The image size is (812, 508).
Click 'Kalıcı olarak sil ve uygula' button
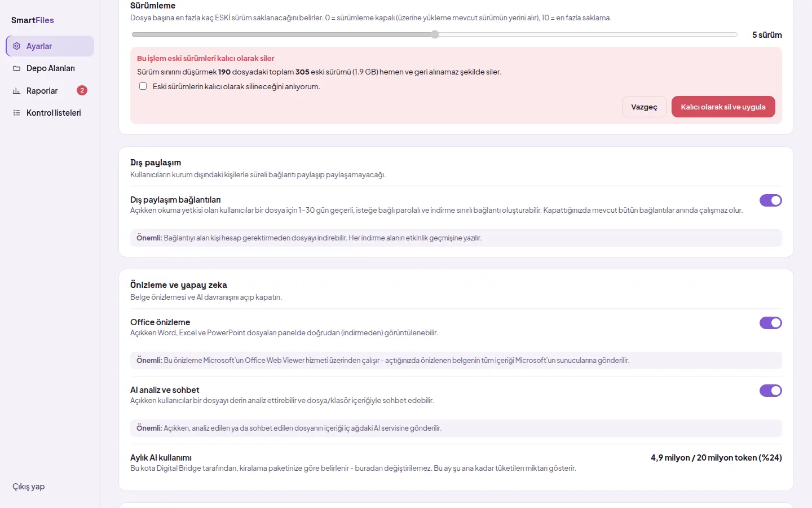pos(723,107)
